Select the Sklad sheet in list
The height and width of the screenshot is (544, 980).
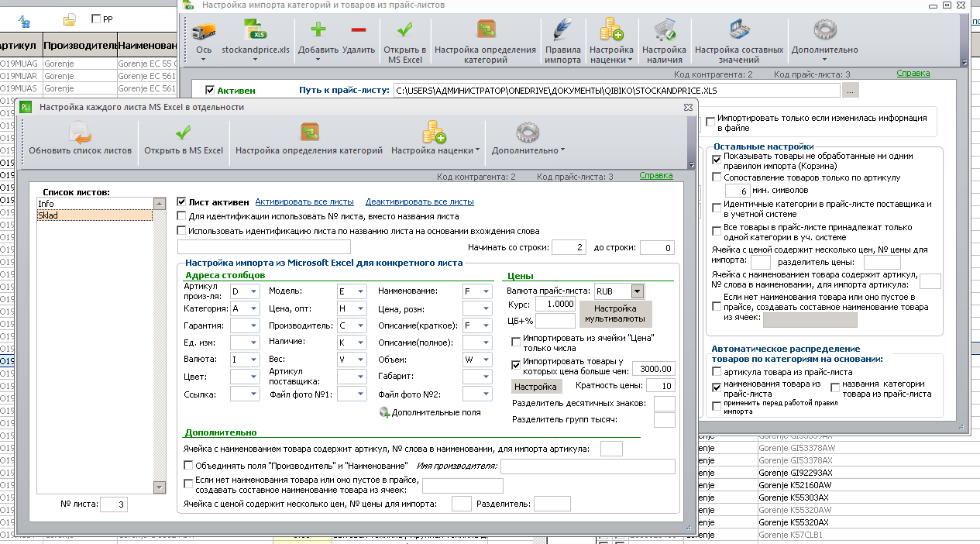pos(95,215)
